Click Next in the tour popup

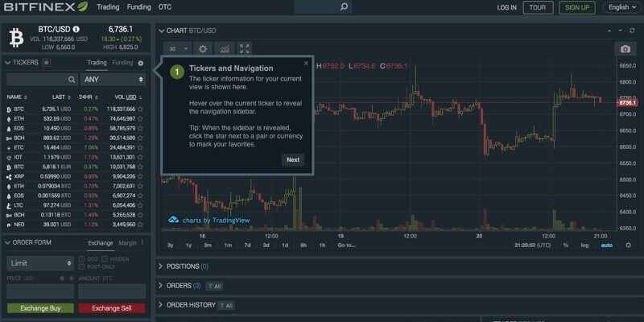293,159
